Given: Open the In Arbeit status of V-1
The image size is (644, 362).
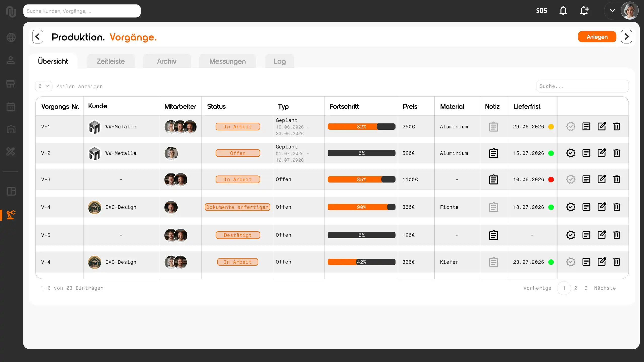Looking at the screenshot, I should (x=238, y=126).
